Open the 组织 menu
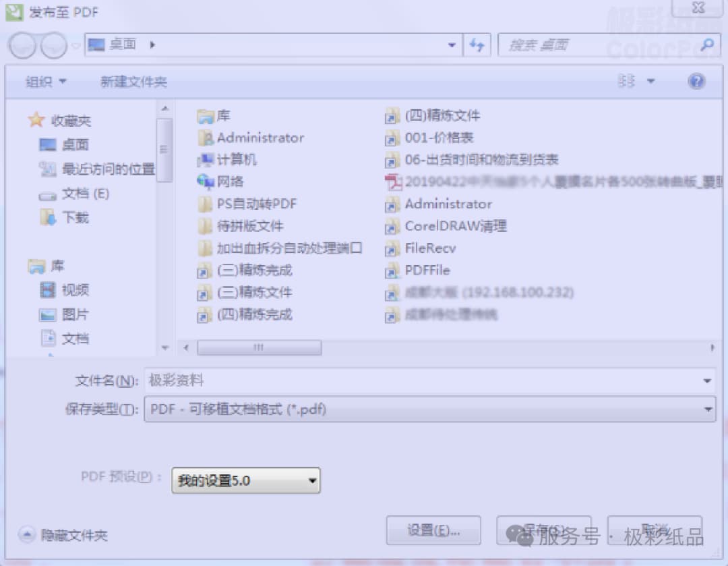Image resolution: width=728 pixels, height=566 pixels. (42, 81)
